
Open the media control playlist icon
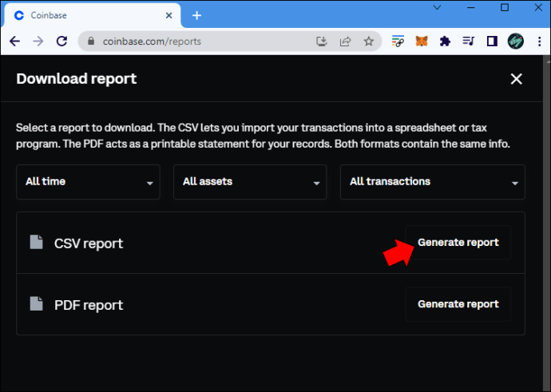tap(469, 42)
